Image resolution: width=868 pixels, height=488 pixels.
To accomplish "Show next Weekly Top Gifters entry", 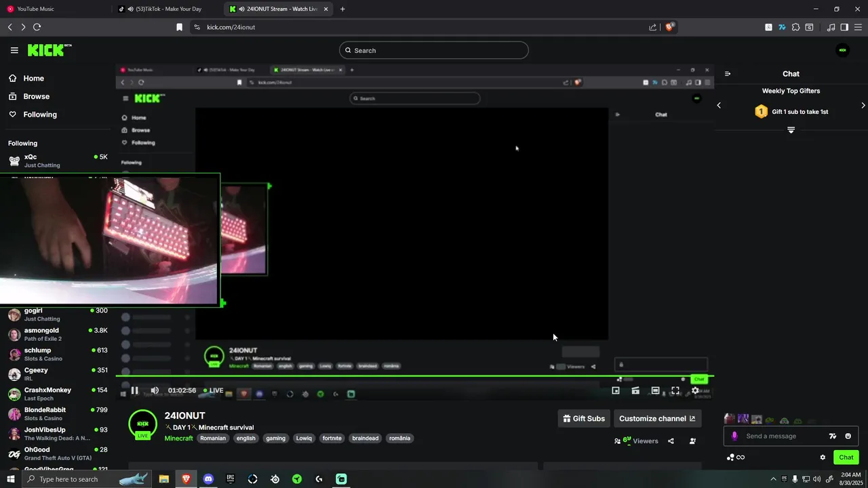I will click(x=863, y=105).
